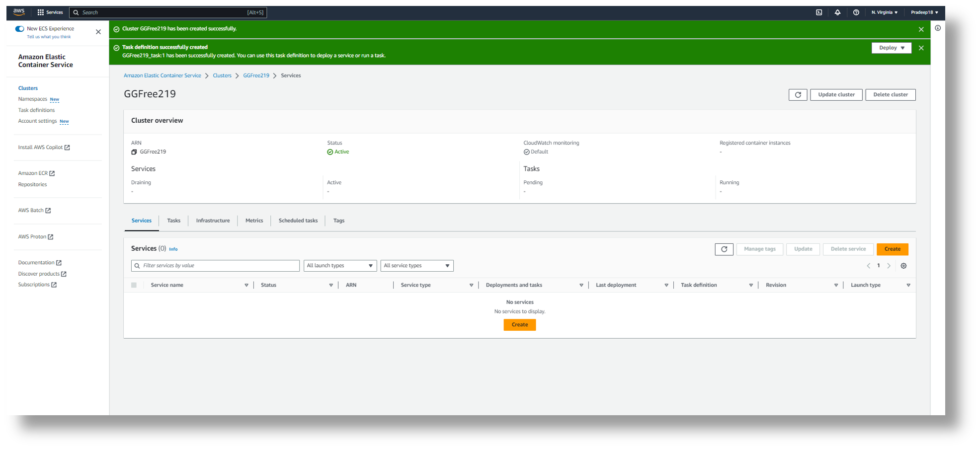Open the Services grid menu
Screen dimensions: 980x450
pos(50,12)
